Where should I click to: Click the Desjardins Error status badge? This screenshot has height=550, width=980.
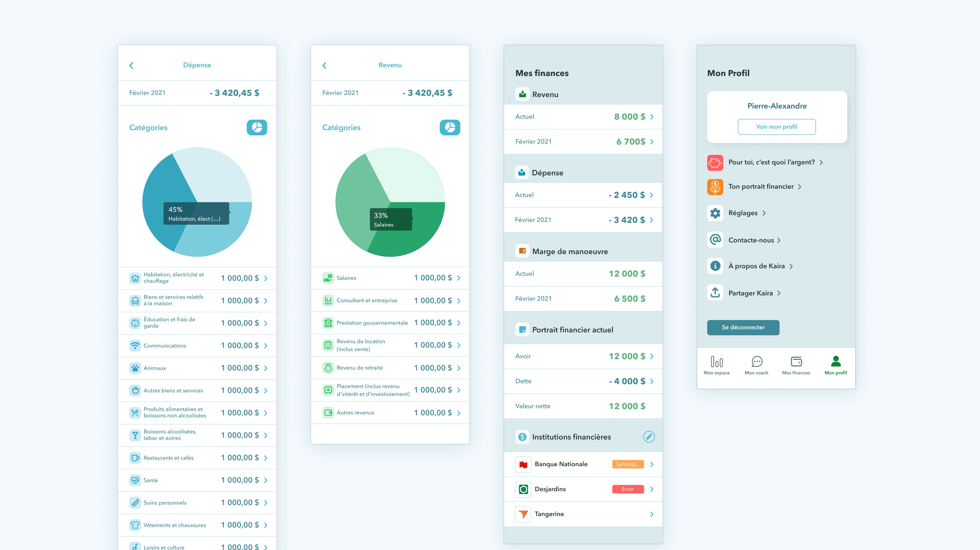pyautogui.click(x=628, y=489)
